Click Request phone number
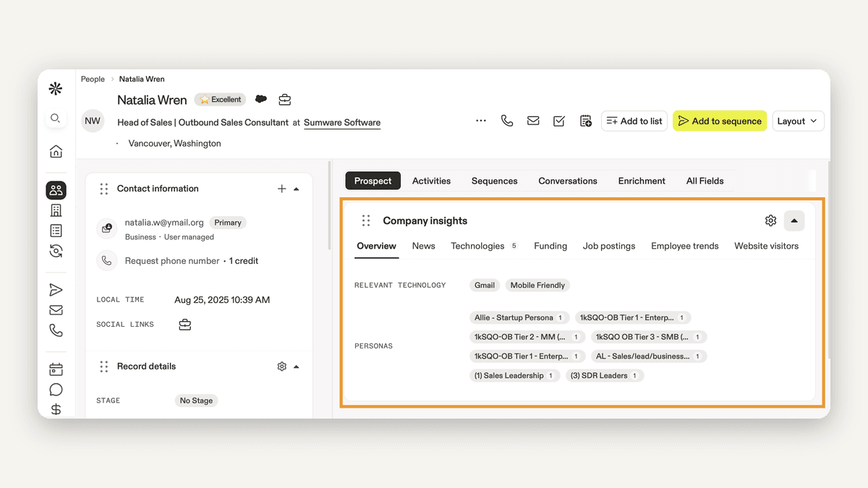Screen dimensions: 868x488 tap(172, 260)
